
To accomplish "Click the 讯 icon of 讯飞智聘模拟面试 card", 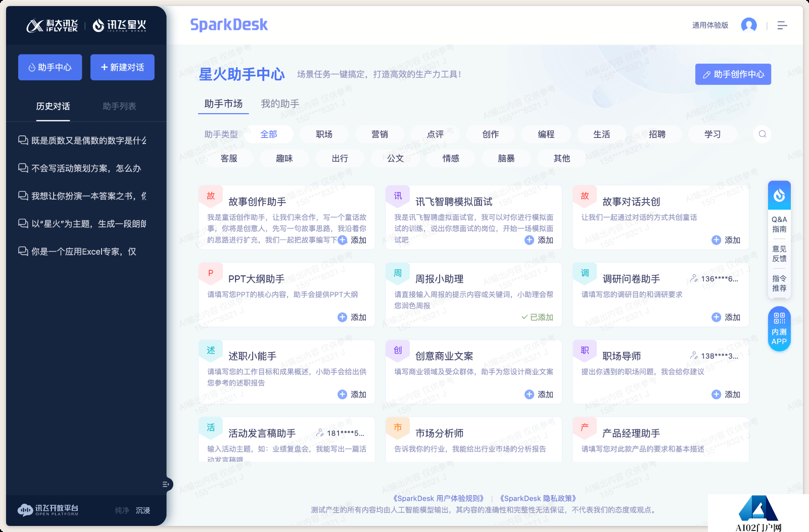I will click(398, 196).
